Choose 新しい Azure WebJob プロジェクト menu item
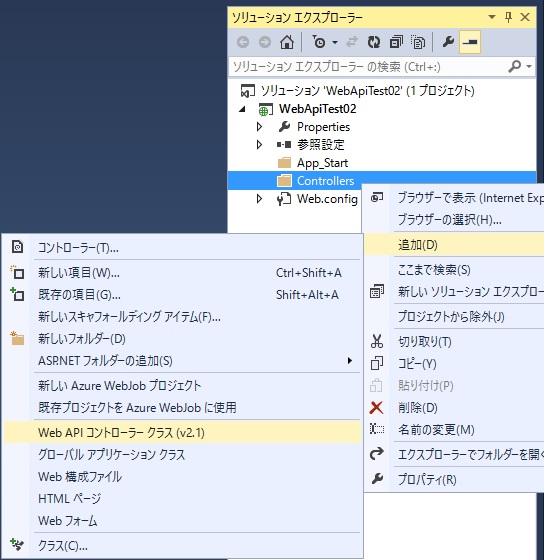544x560 pixels. coord(183,386)
